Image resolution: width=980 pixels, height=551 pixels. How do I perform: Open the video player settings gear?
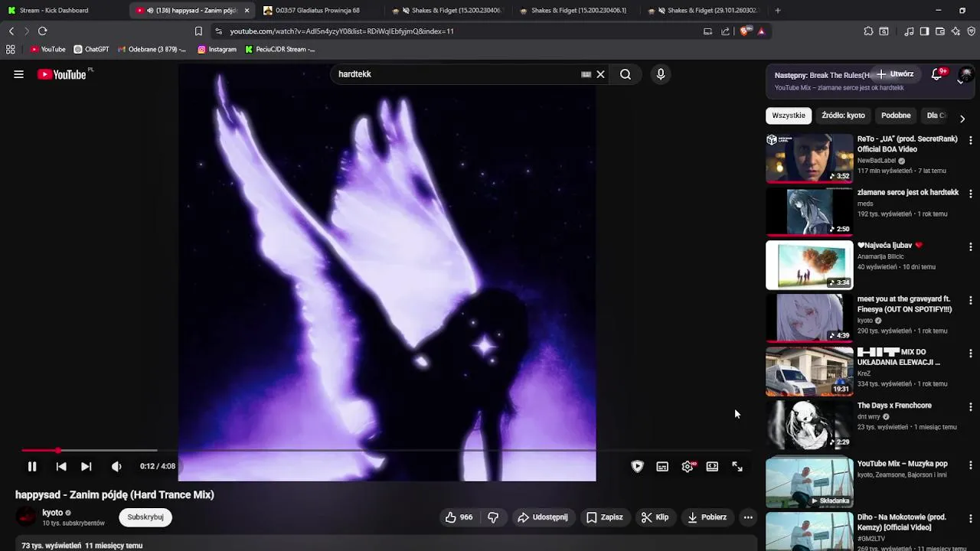[688, 466]
